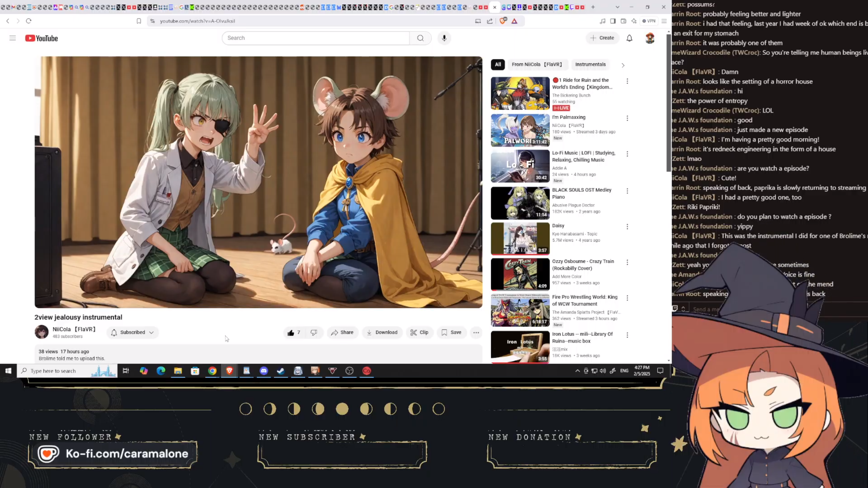
Task: Click the thumbs down dislike icon
Action: [314, 332]
